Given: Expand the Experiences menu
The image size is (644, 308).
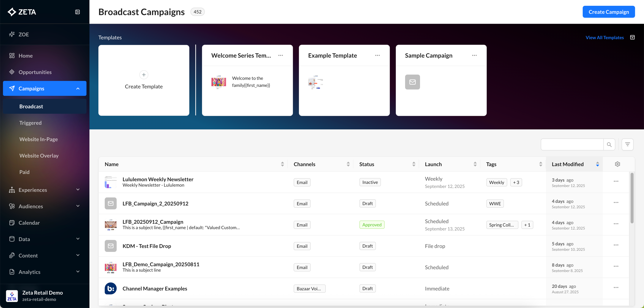Looking at the screenshot, I should click(78, 190).
